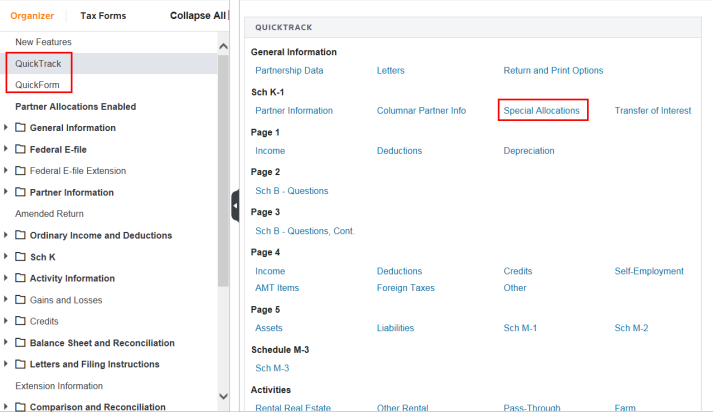Switch to the Tax Forms tab
Screen dimensions: 713x412
[103, 16]
